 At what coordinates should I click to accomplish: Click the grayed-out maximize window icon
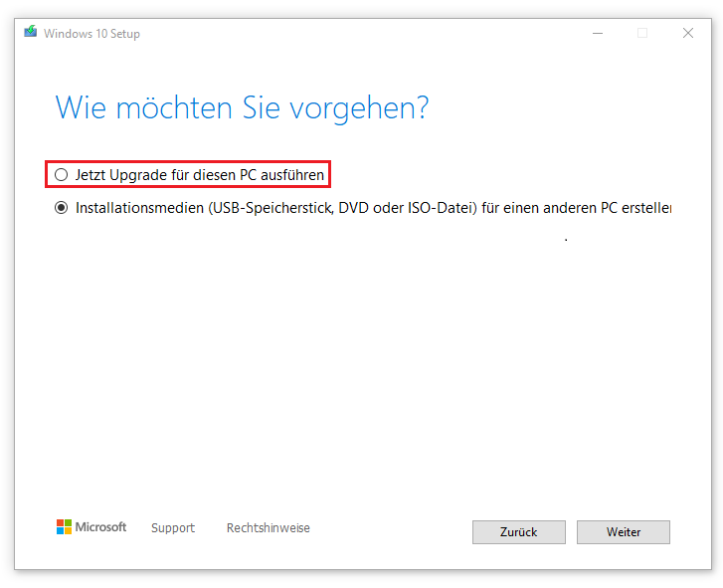pyautogui.click(x=641, y=33)
